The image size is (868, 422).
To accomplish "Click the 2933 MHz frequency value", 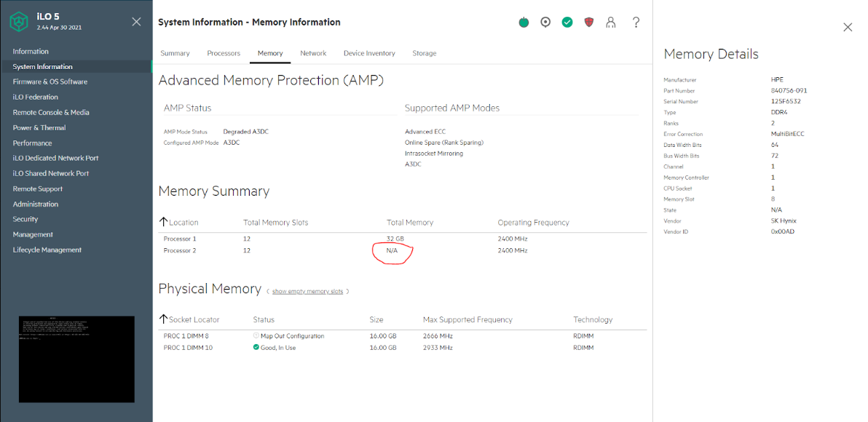I will (438, 347).
